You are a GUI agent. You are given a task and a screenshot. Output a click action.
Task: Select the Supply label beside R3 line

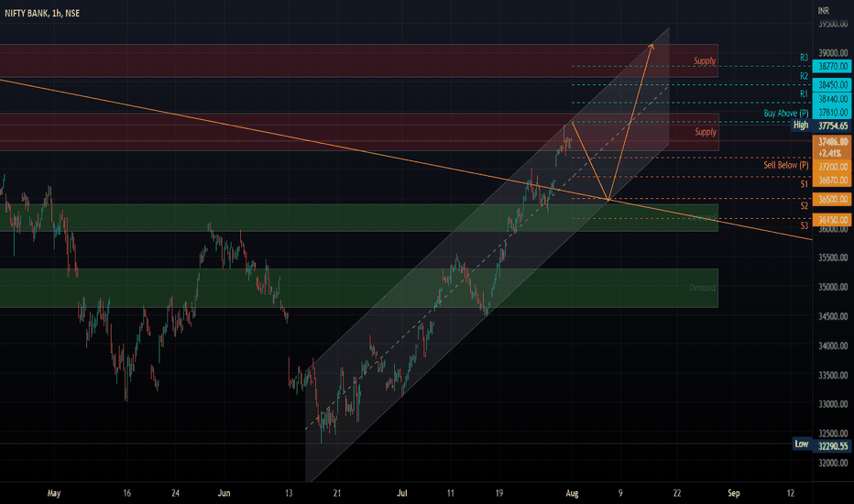(705, 61)
